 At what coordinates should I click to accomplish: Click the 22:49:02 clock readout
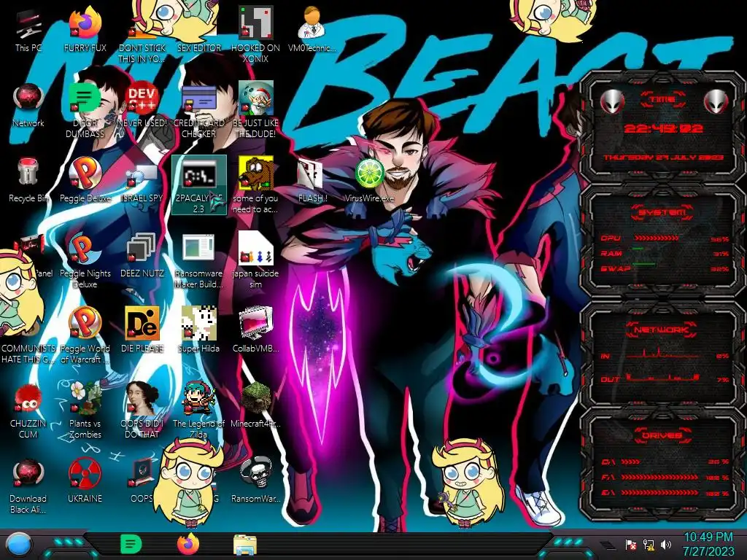pos(664,128)
